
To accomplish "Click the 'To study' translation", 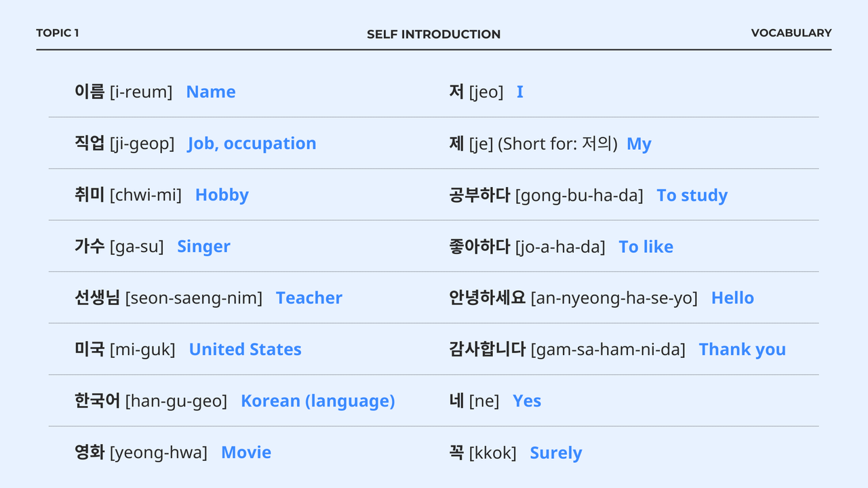I will click(x=692, y=195).
